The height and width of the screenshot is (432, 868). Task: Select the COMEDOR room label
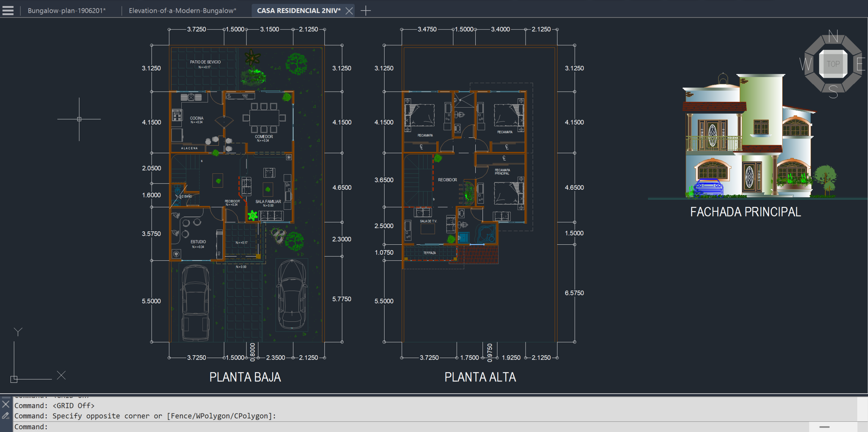[264, 137]
